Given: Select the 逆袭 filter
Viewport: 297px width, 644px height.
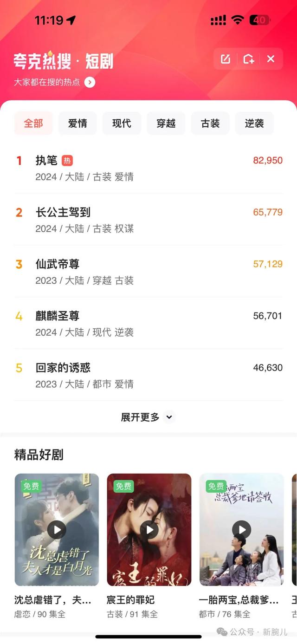Looking at the screenshot, I should point(254,123).
